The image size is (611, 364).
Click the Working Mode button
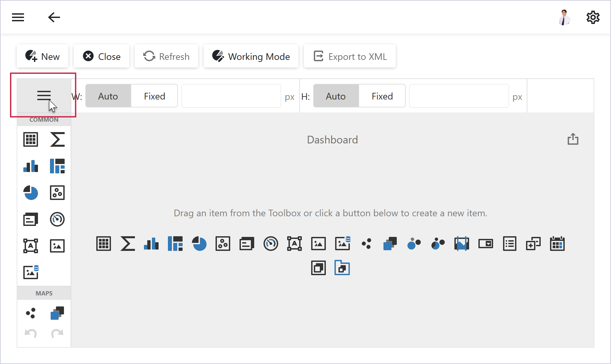point(251,56)
